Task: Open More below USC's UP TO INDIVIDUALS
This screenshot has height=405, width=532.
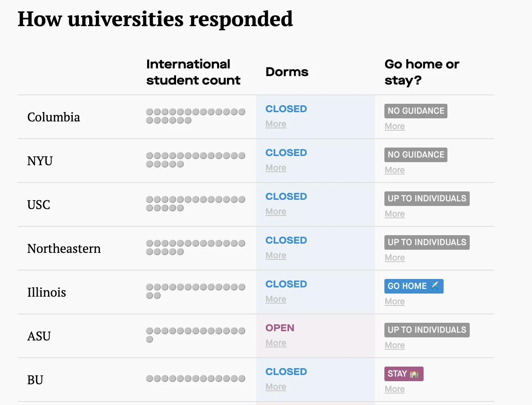Action: pyautogui.click(x=395, y=214)
